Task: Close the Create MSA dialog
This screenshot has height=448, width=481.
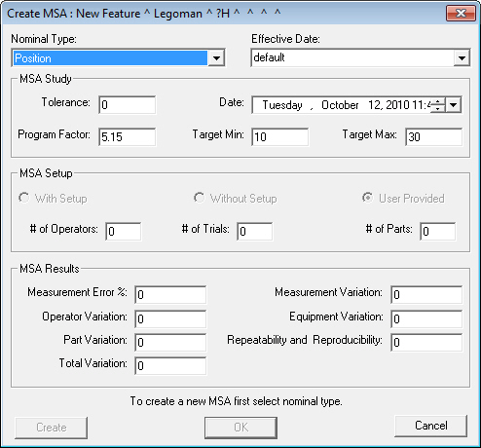Action: (461, 14)
